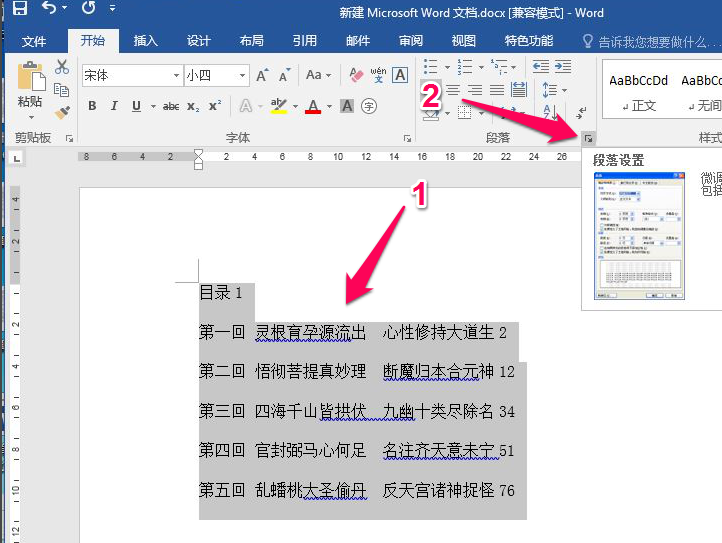The width and height of the screenshot is (722, 543).
Task: Toggle Italic formatting
Action: click(114, 106)
